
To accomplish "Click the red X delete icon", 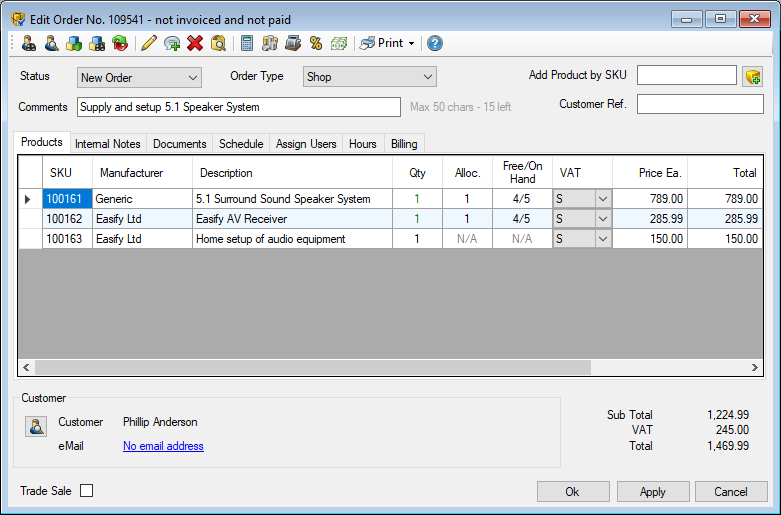I will tap(195, 43).
